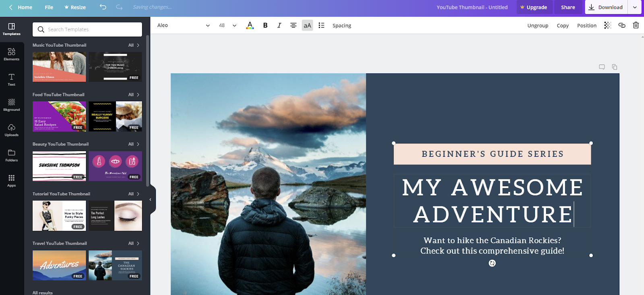The image size is (644, 295).
Task: Open the Bkground side panel
Action: pos(12,105)
